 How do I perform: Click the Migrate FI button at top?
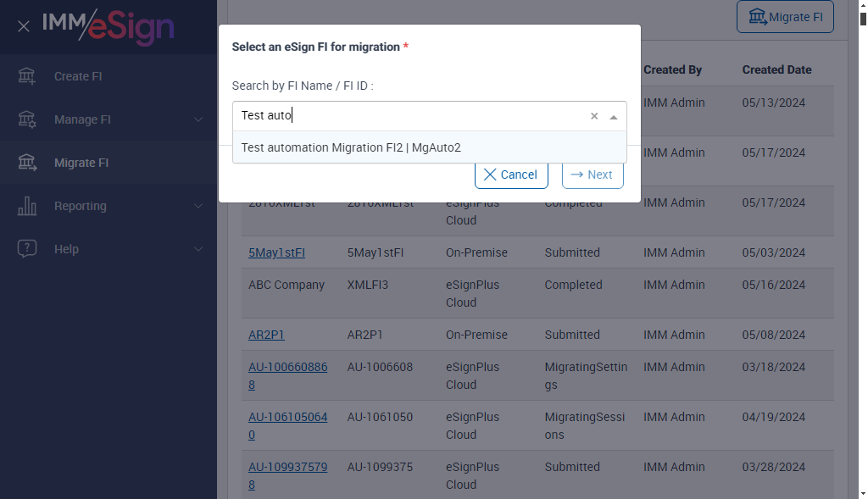[785, 17]
